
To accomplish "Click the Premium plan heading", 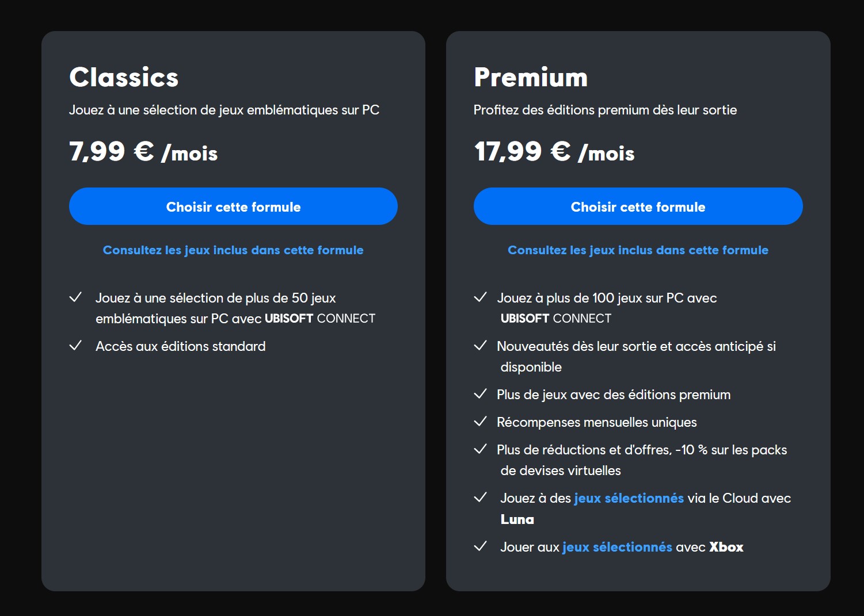I will click(x=531, y=77).
